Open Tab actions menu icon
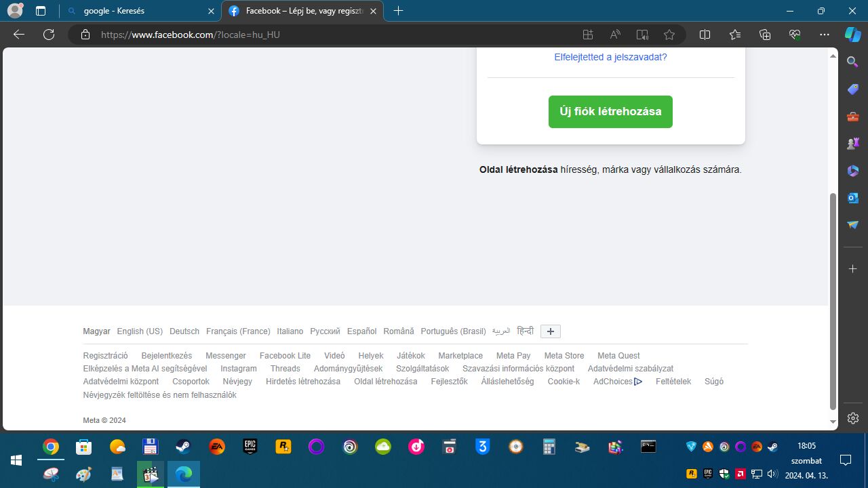This screenshot has width=868, height=488. pos(40,11)
